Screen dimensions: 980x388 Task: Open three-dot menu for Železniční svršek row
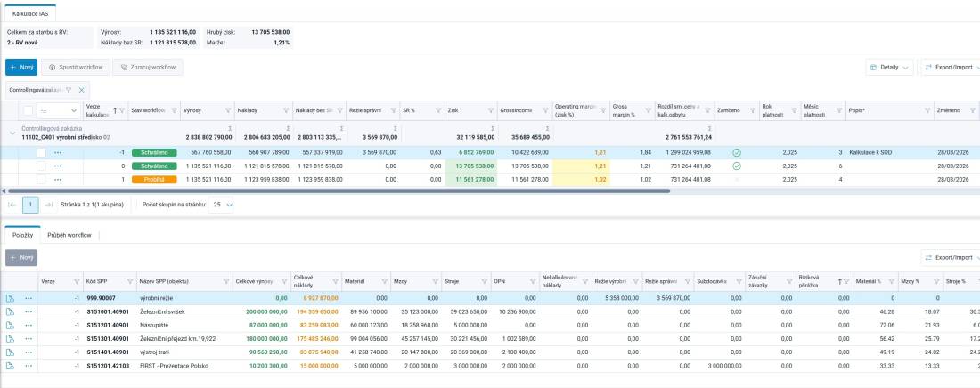(29, 311)
